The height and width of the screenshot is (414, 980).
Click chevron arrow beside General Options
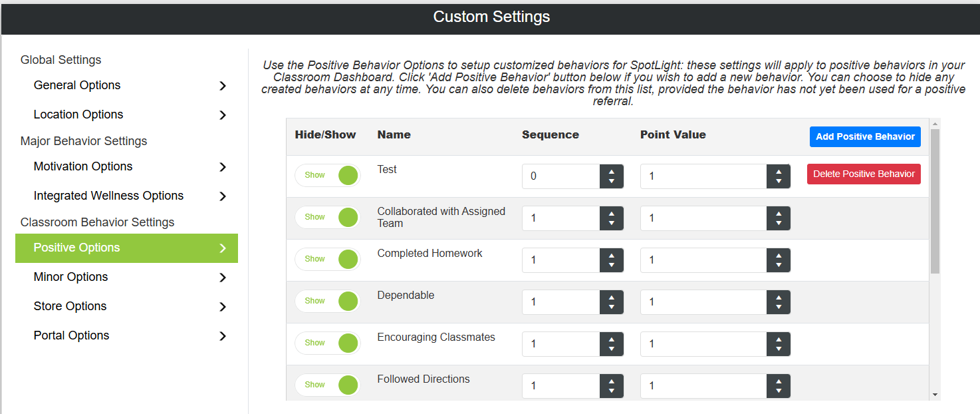click(x=223, y=86)
